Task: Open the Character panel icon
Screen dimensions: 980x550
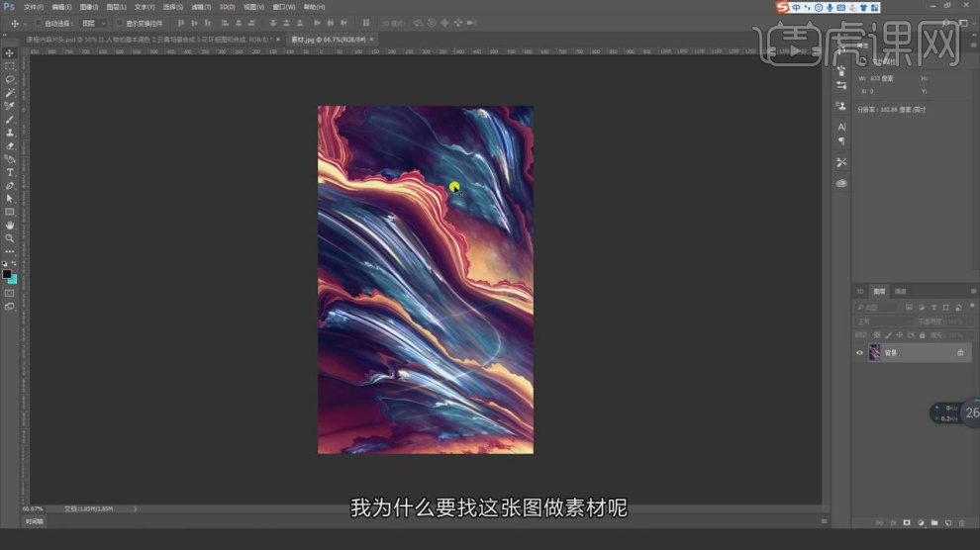Action: (x=841, y=127)
